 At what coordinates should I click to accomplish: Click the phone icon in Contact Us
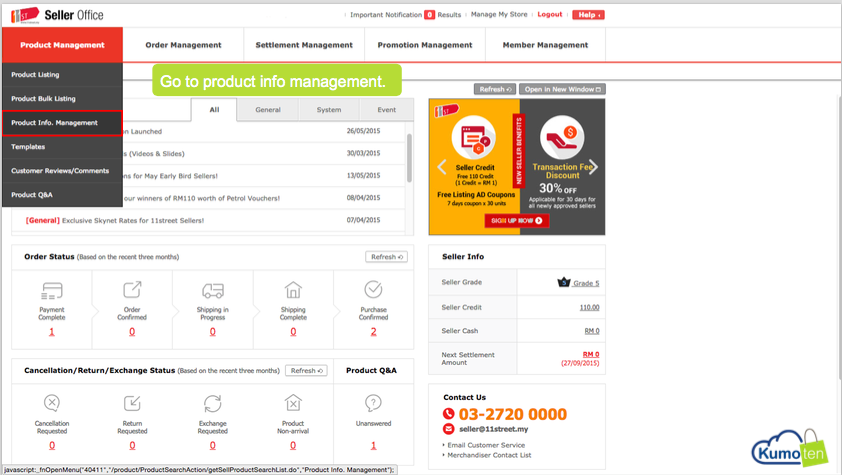tap(448, 414)
